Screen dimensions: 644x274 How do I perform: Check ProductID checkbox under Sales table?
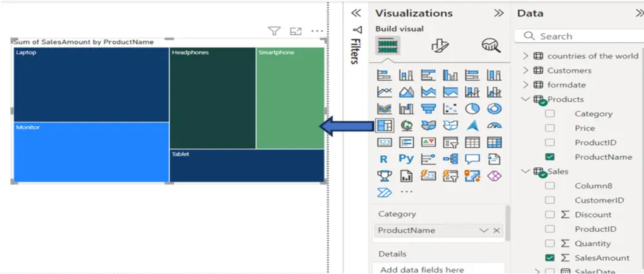point(550,229)
